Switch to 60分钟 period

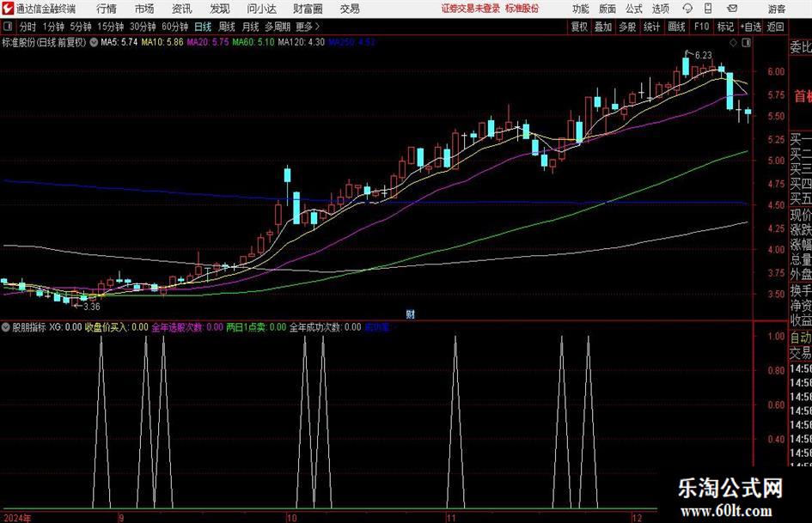175,27
